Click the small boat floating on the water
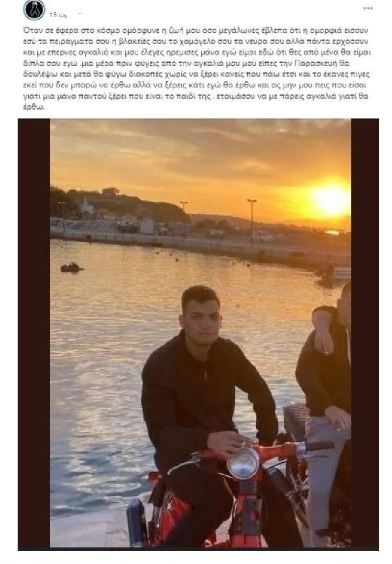The width and height of the screenshot is (392, 564). pyautogui.click(x=72, y=267)
